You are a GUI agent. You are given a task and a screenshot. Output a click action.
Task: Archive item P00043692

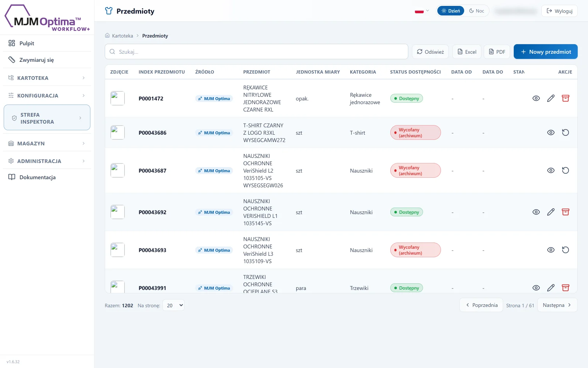click(566, 212)
